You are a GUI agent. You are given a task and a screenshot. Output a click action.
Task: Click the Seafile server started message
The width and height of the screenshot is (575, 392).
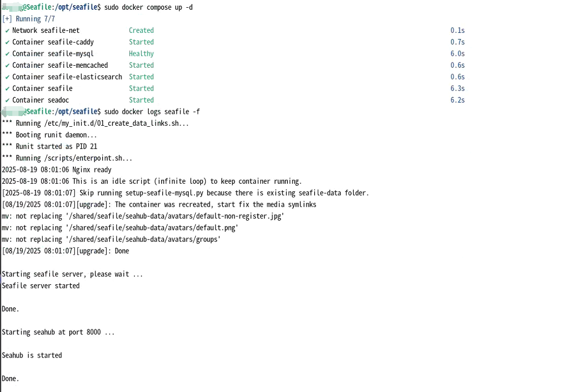tap(41, 286)
